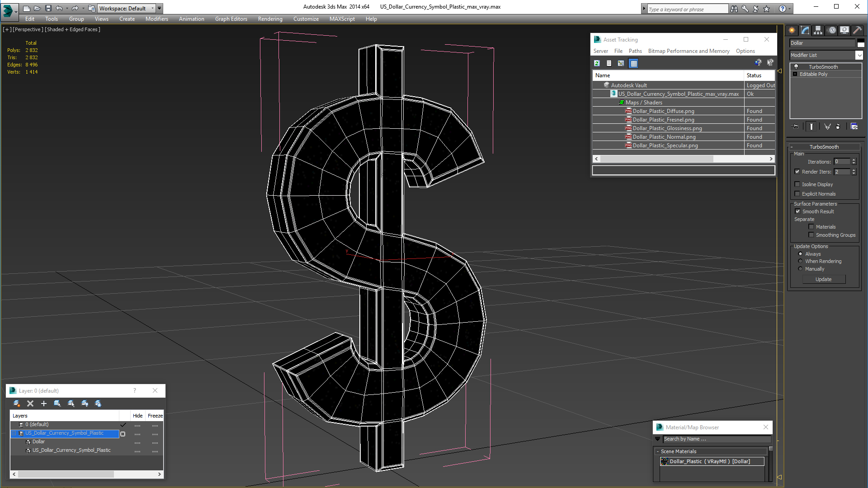The image size is (868, 488).
Task: Click Make Unique icon below modifier stack
Action: coord(827,127)
